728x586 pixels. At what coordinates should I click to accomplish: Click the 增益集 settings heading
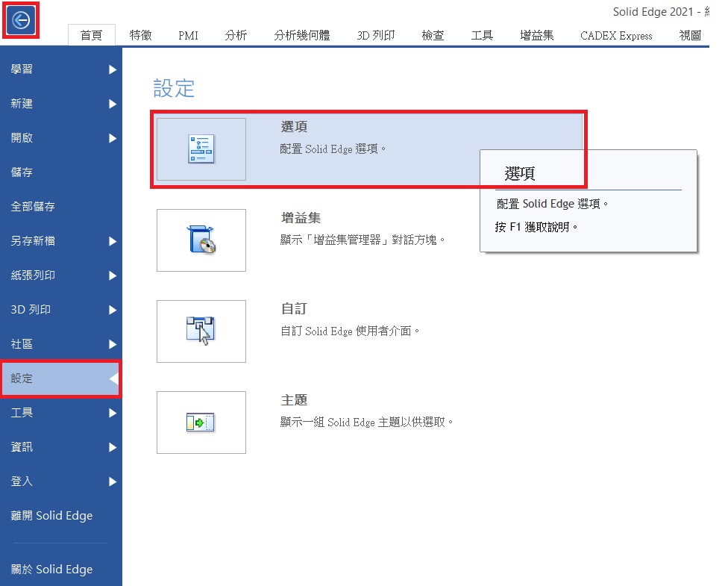[301, 218]
